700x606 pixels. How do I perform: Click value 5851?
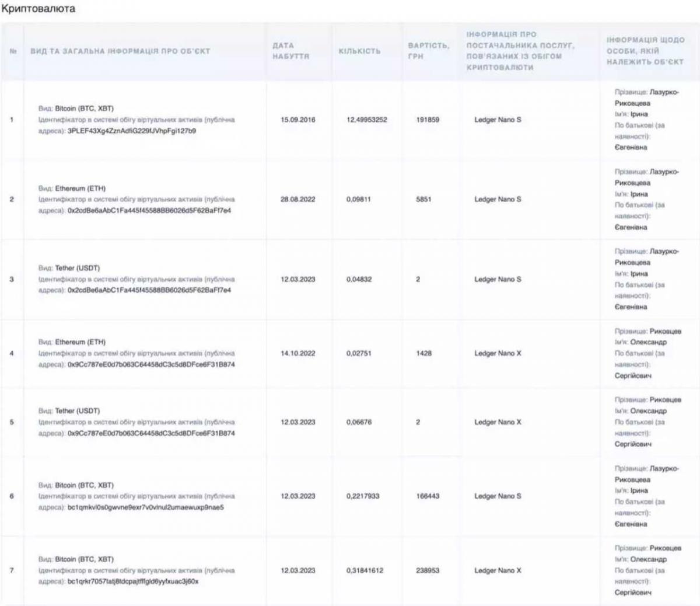[423, 199]
